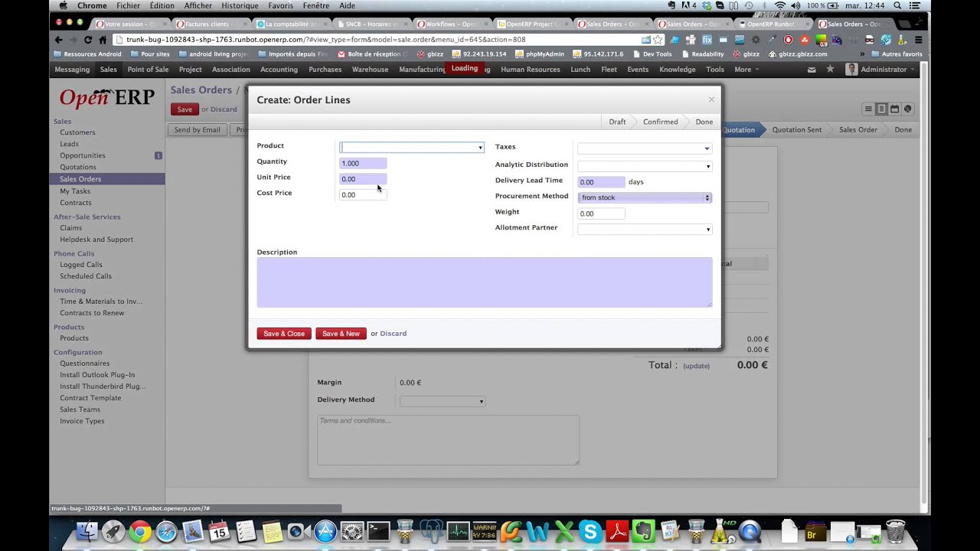980x551 pixels.
Task: Open the Administrator user menu
Action: tap(880, 70)
